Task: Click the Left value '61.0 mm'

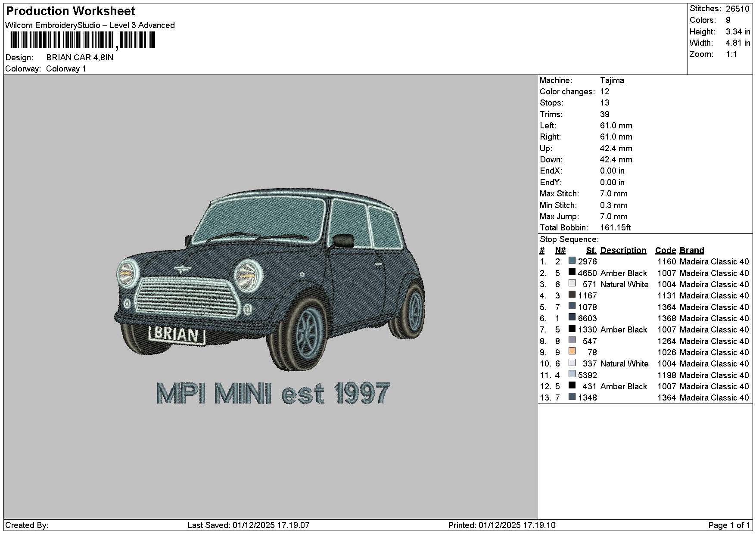Action: pyautogui.click(x=616, y=125)
